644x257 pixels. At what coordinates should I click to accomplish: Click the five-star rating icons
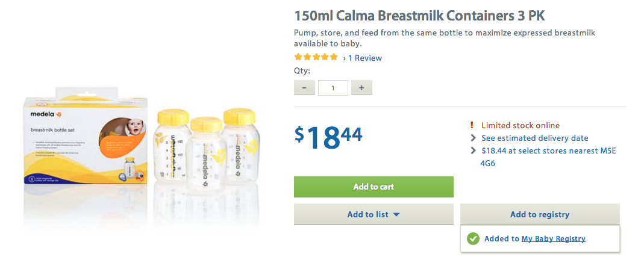click(x=316, y=58)
